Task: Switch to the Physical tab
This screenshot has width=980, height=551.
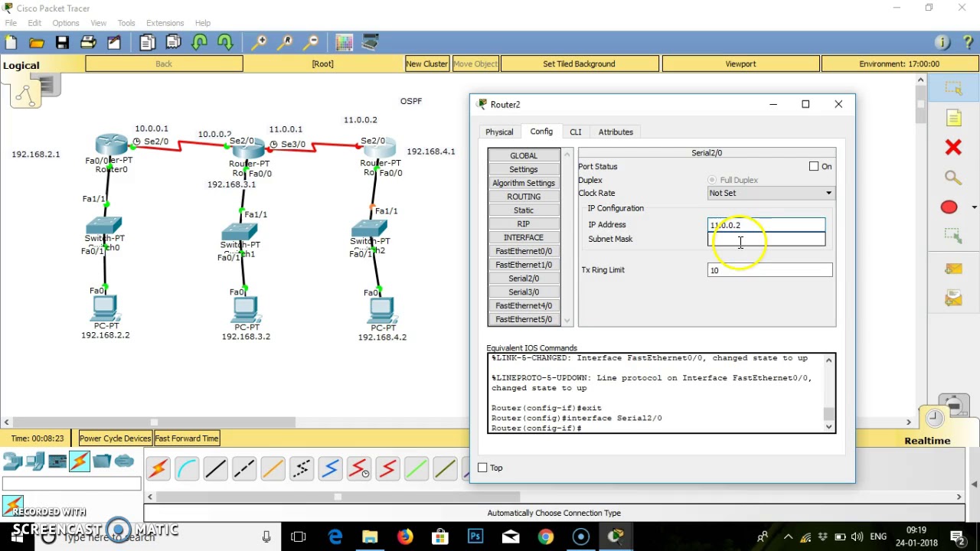Action: (x=499, y=132)
